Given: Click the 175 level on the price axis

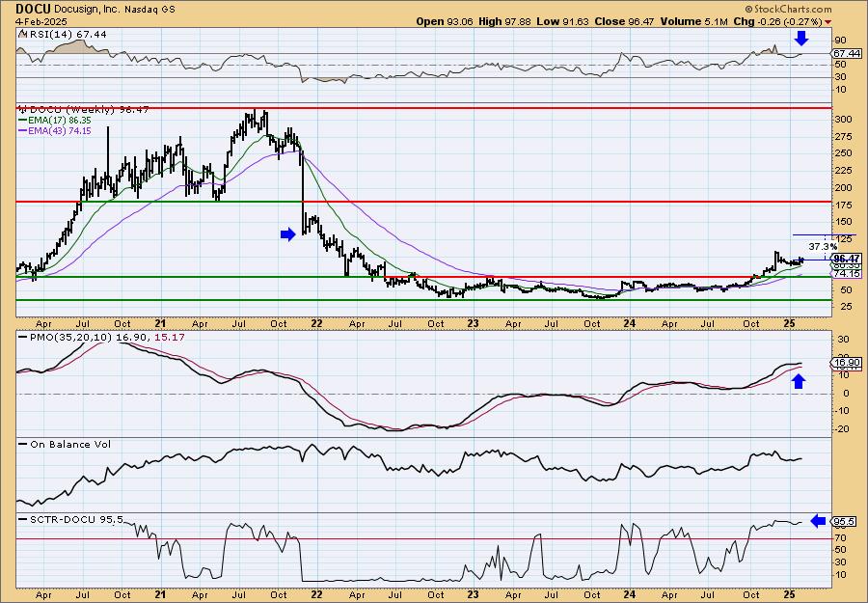Looking at the screenshot, I should tap(844, 205).
